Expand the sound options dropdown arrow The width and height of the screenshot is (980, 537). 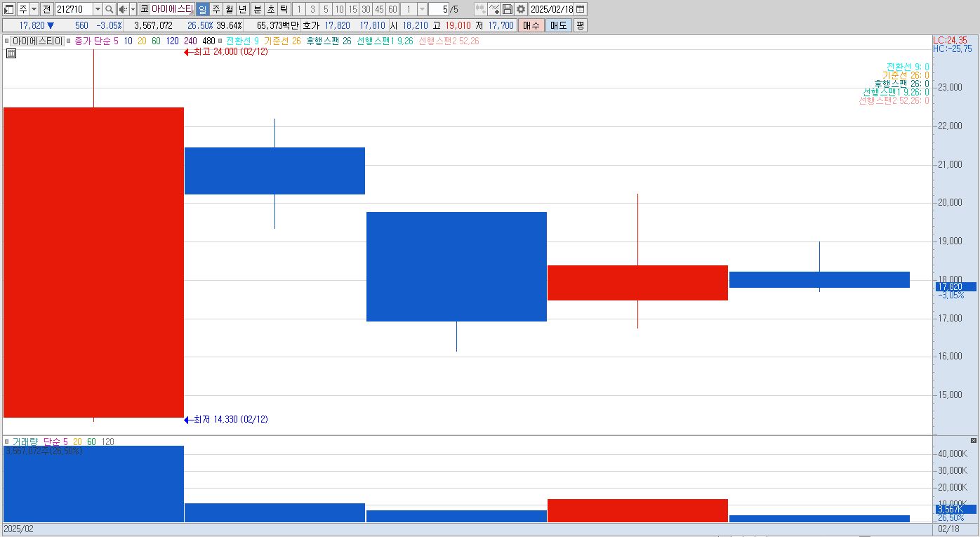(x=133, y=9)
